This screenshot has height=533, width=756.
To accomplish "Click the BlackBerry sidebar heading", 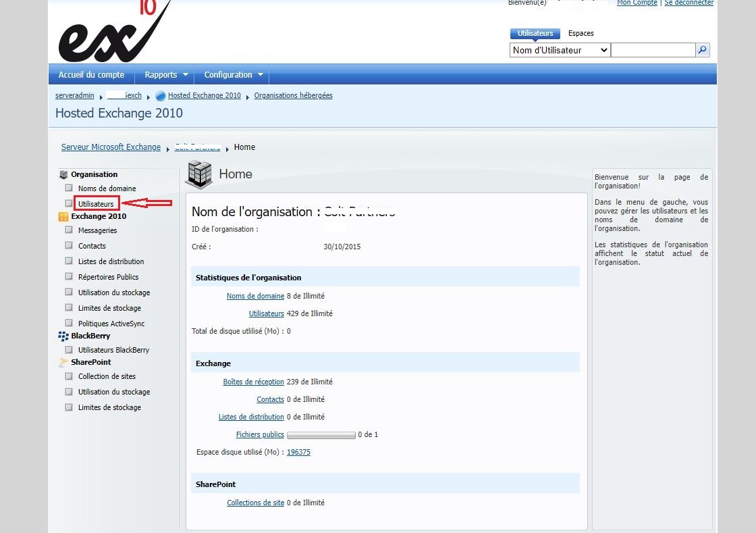I will click(x=90, y=336).
